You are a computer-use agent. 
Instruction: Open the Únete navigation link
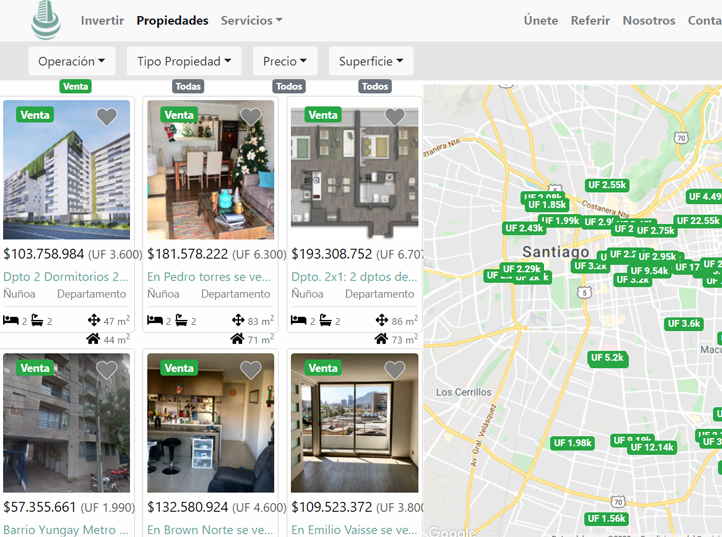tap(541, 21)
